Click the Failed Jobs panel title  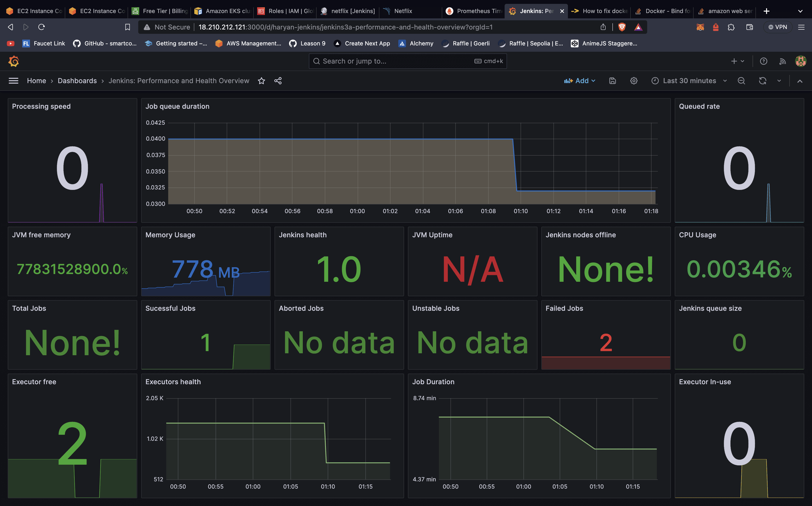(564, 309)
